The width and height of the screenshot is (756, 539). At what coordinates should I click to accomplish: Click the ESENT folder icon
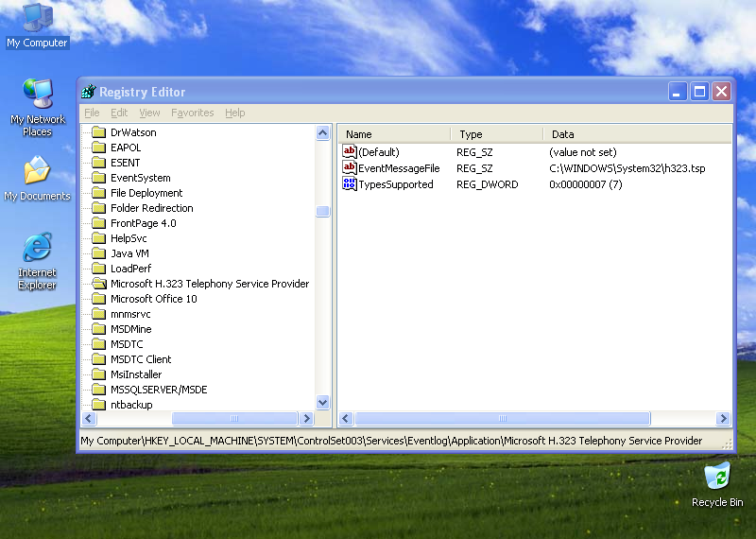(x=99, y=163)
